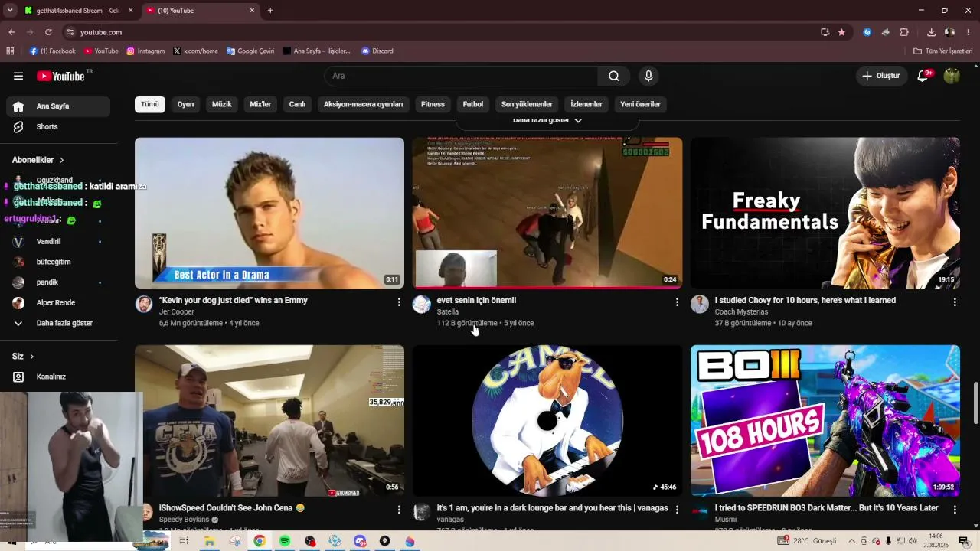Viewport: 980px width, 551px height.
Task: Open the Chrome tab search dropdown
Action: 10,10
